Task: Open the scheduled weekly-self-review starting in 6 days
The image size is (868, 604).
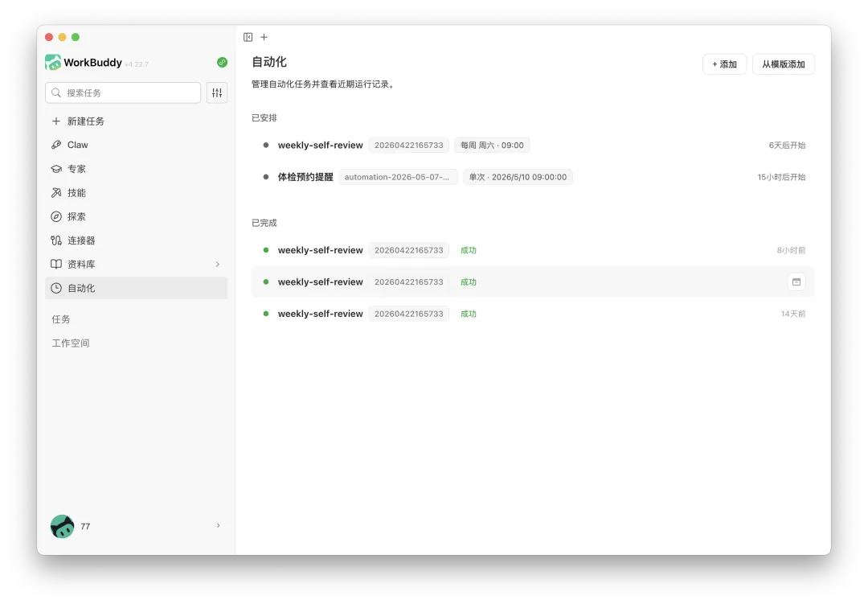Action: click(x=533, y=146)
